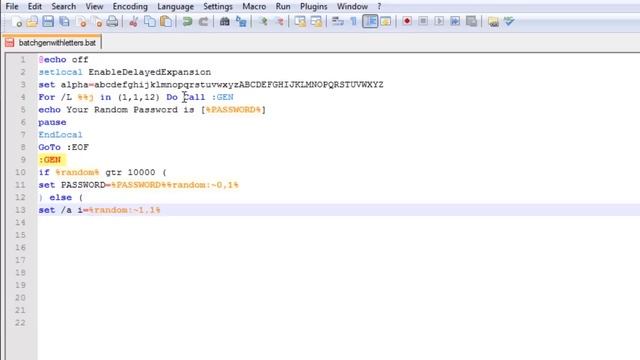Toggle word wrap in toolbar
Viewport: 640px width, 360px height.
(x=338, y=22)
